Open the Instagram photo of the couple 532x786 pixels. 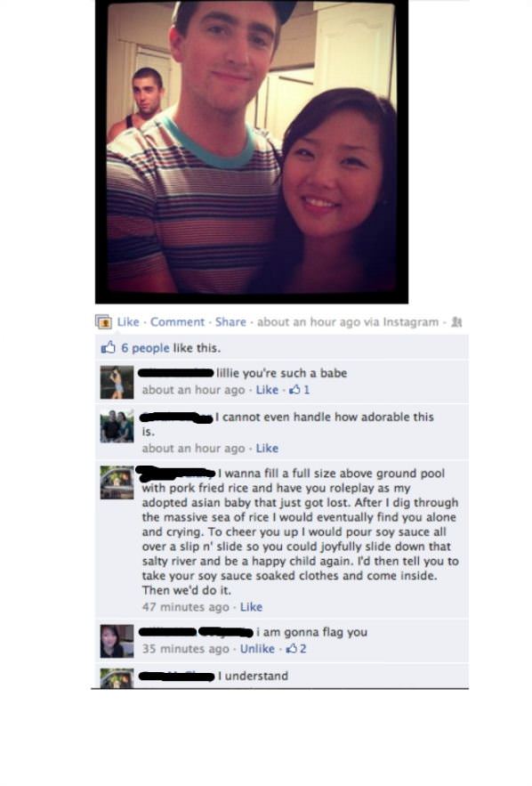pos(252,152)
